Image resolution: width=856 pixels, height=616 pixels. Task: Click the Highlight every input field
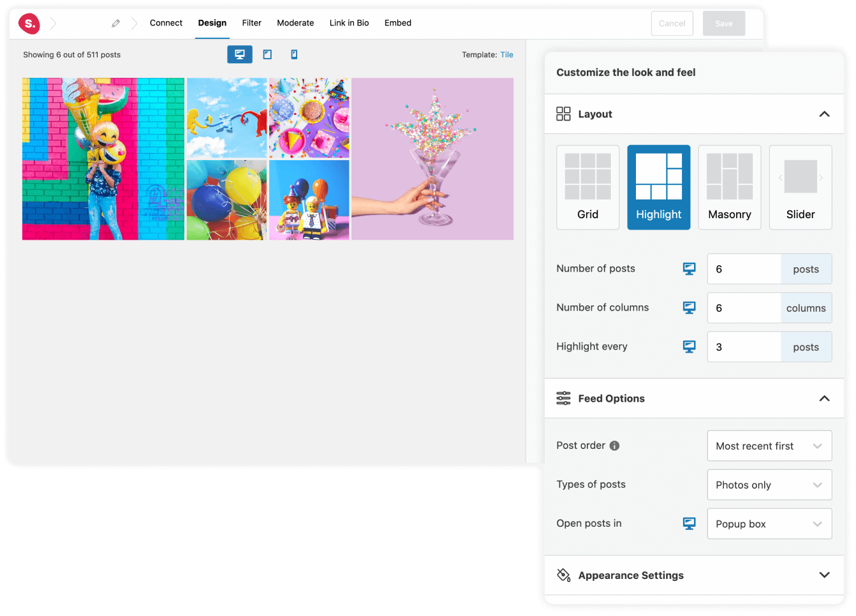744,347
